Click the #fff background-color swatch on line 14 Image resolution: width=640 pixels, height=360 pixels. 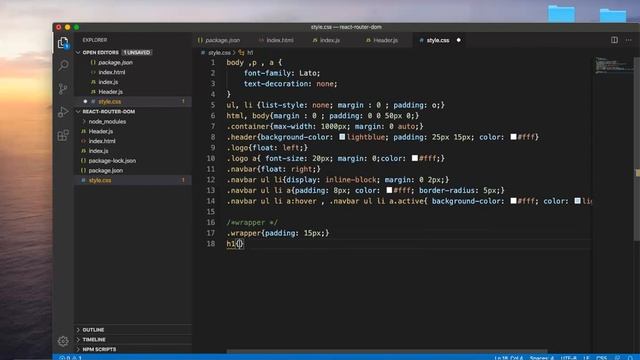[x=513, y=201]
